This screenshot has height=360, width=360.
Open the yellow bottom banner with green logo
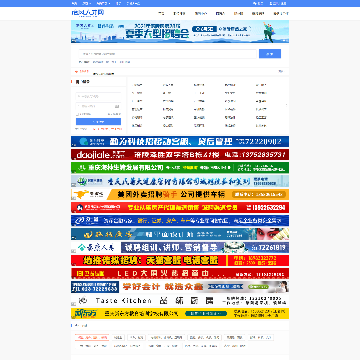[x=180, y=313]
